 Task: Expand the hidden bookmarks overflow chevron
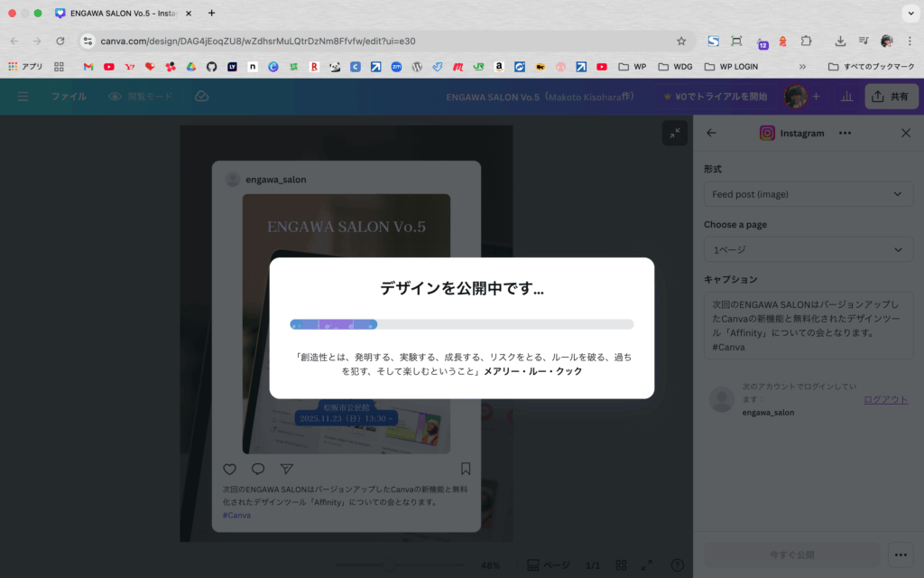[802, 66]
